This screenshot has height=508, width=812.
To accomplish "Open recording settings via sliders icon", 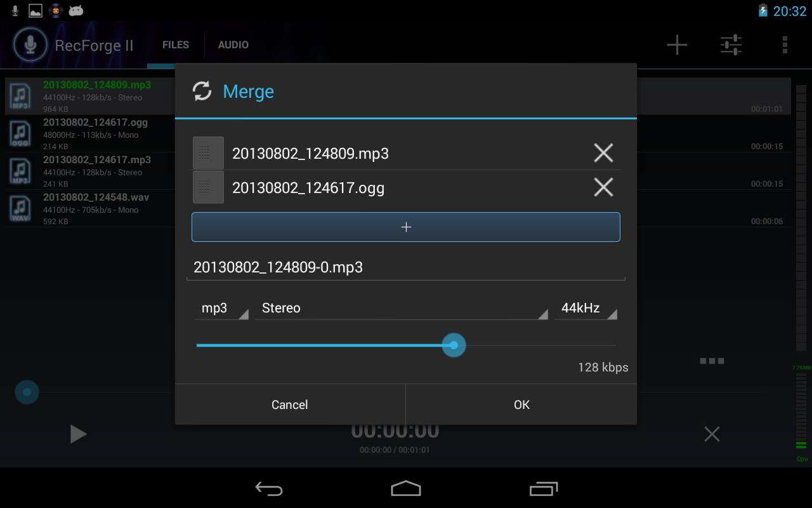I will point(731,44).
